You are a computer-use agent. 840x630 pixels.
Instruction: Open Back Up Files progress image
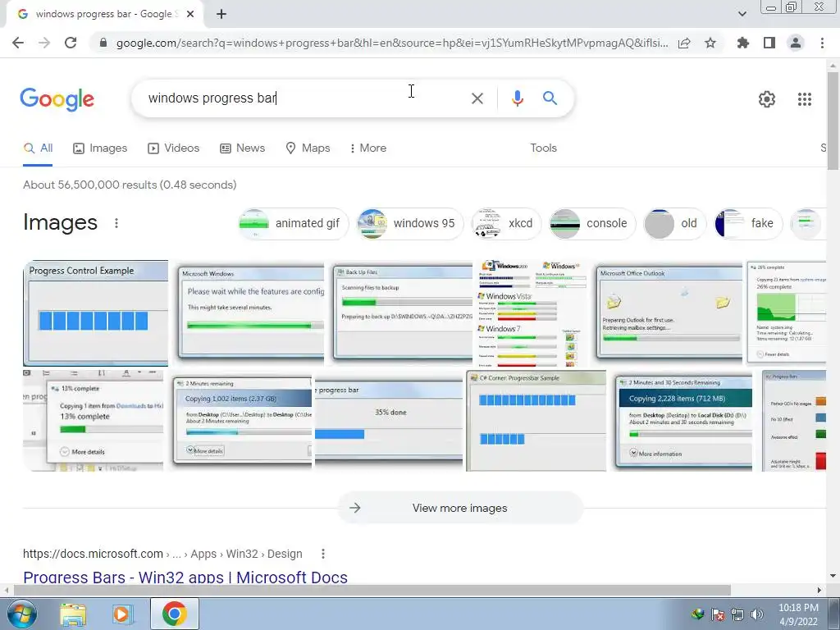(401, 313)
